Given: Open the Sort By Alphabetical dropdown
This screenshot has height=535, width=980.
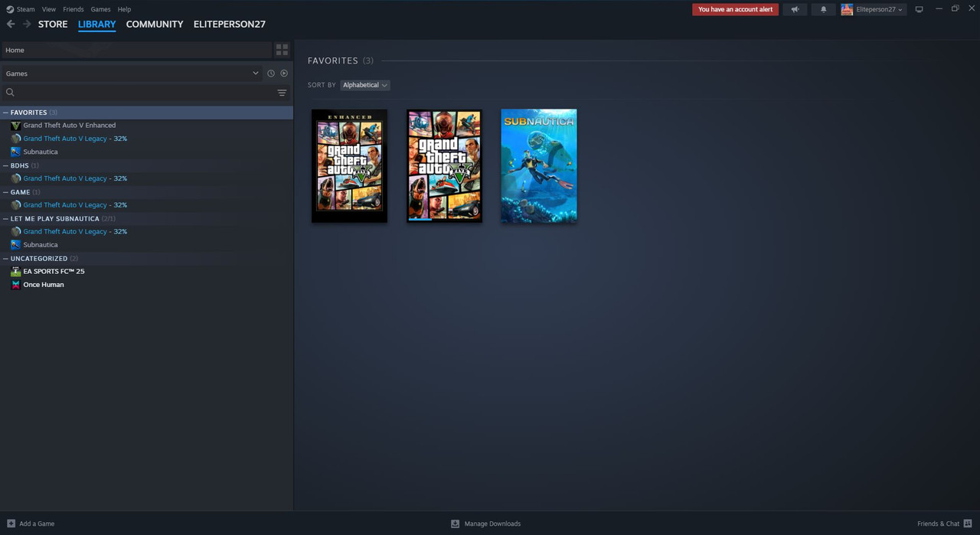Looking at the screenshot, I should [364, 85].
